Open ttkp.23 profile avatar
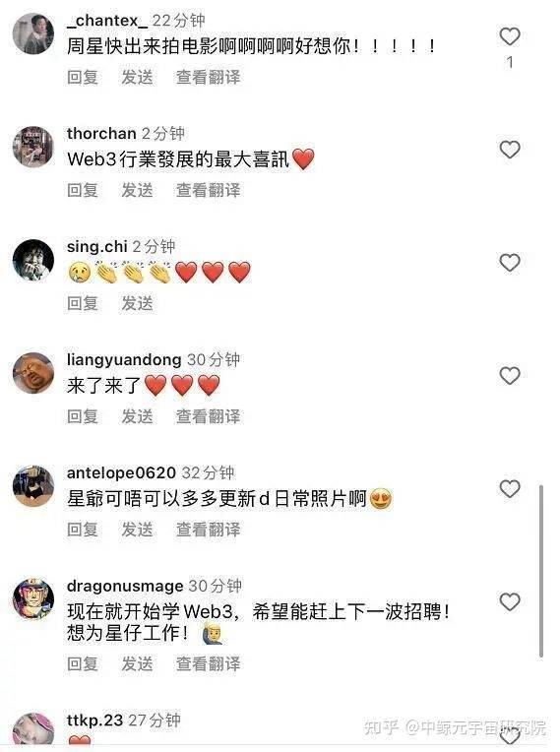The image size is (560, 752). 33,730
